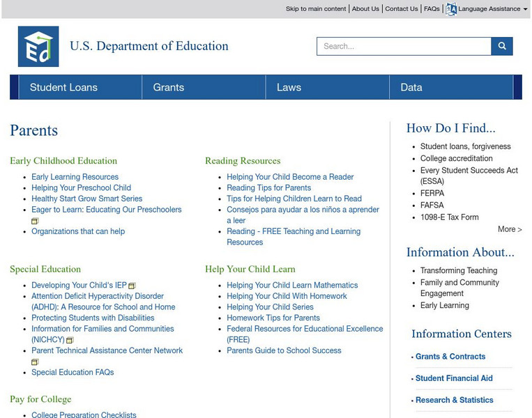Click FAFSA in How Do I Find
The image size is (532, 418).
coord(432,205)
